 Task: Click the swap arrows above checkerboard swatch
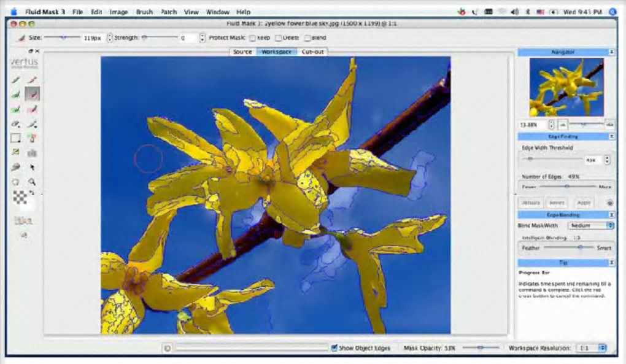pos(31,193)
